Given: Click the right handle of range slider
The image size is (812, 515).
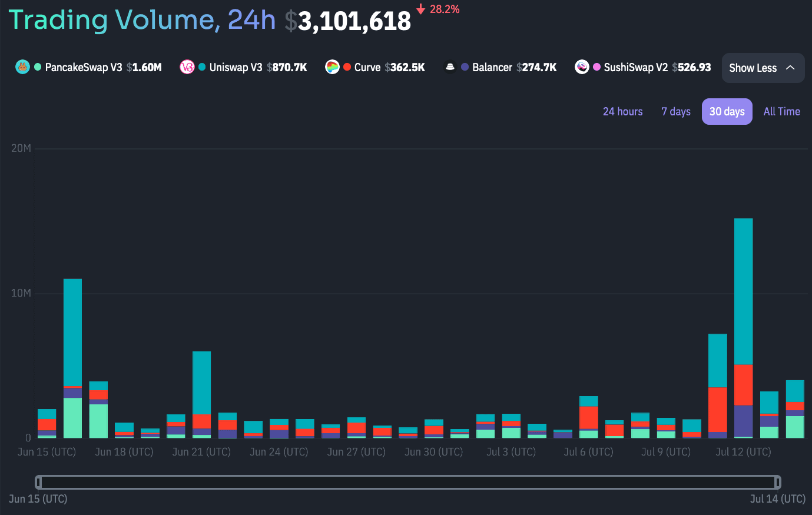Looking at the screenshot, I should [x=777, y=483].
